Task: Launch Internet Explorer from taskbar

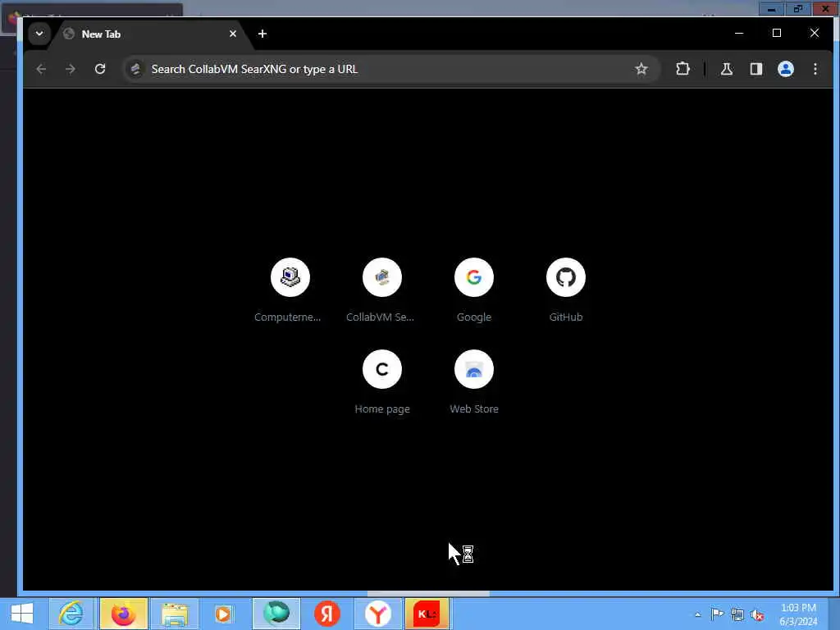Action: click(71, 614)
